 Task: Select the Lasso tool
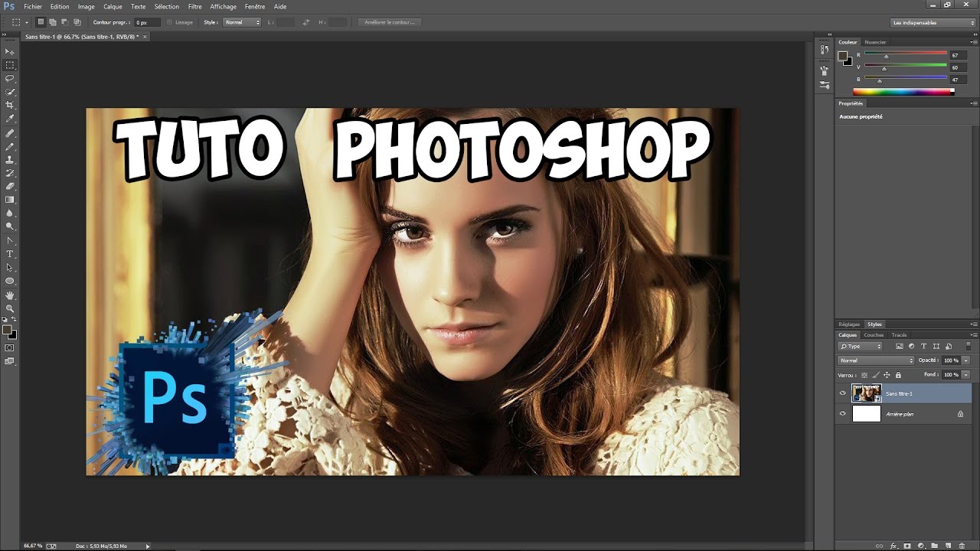(10, 78)
